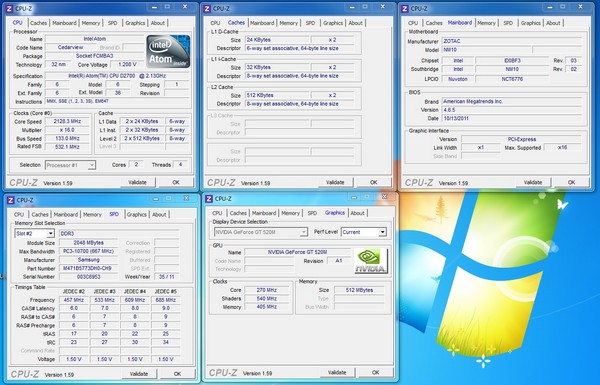Screen dimensions: 600x385
Task: Expand the Perf Level Current dropdown
Action: [382, 232]
